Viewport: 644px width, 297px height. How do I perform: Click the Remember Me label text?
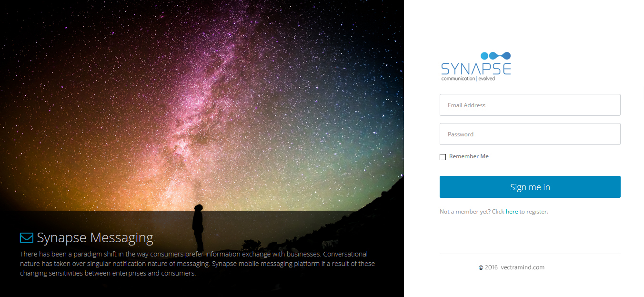coord(469,156)
